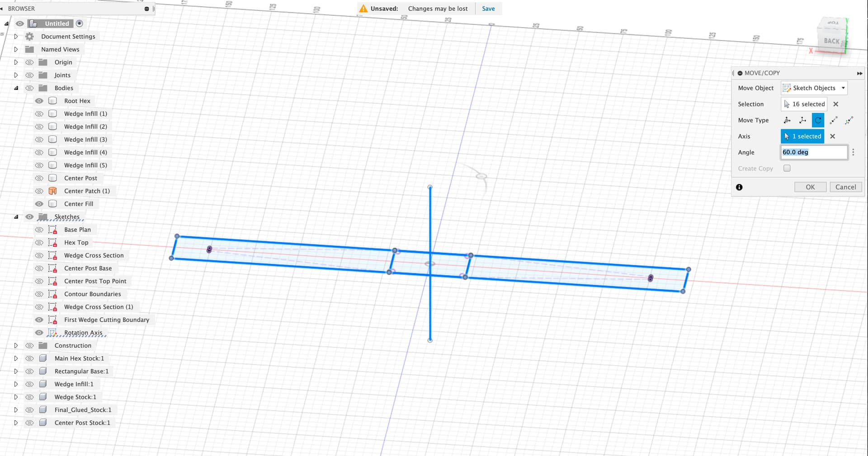868x456 pixels.
Task: Open Angle field options menu
Action: (853, 152)
